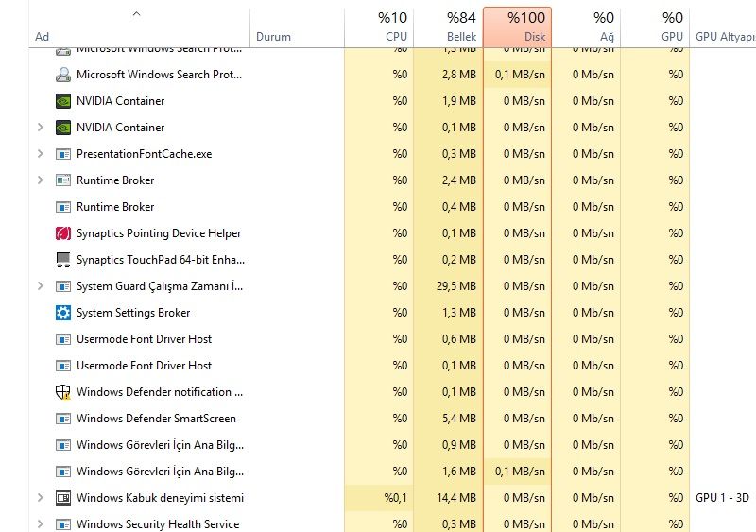Screen dimensions: 756x532
Task: Select the Synaptics TouchPad 64-bit Enha... name
Action: coord(161,260)
